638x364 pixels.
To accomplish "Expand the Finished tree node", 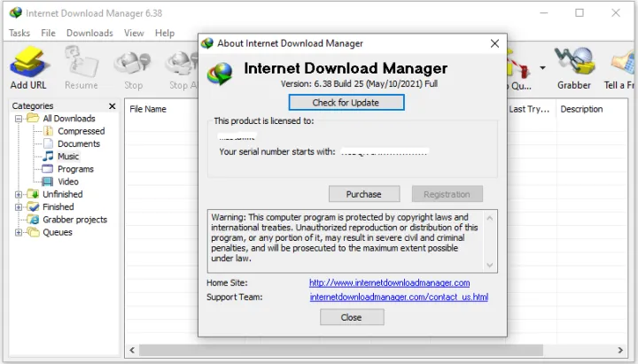I will pyautogui.click(x=19, y=207).
